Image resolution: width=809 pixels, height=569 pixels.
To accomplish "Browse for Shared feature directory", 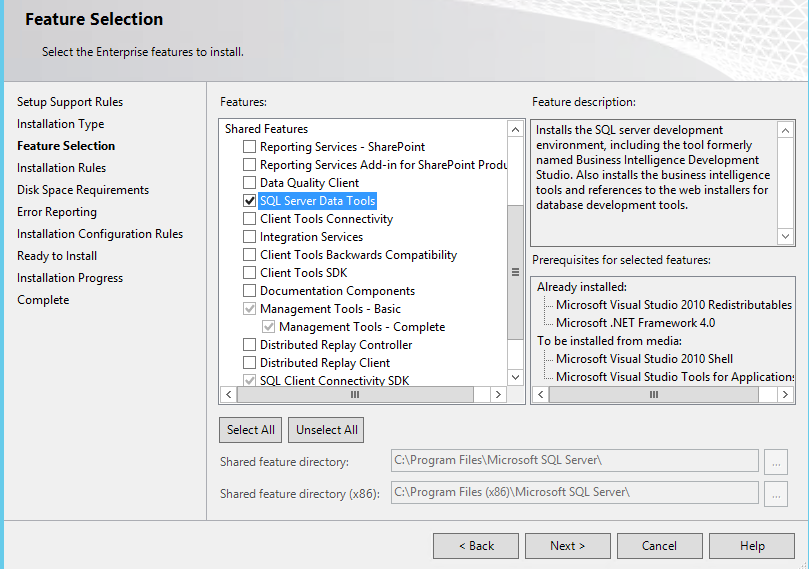I will click(x=775, y=462).
